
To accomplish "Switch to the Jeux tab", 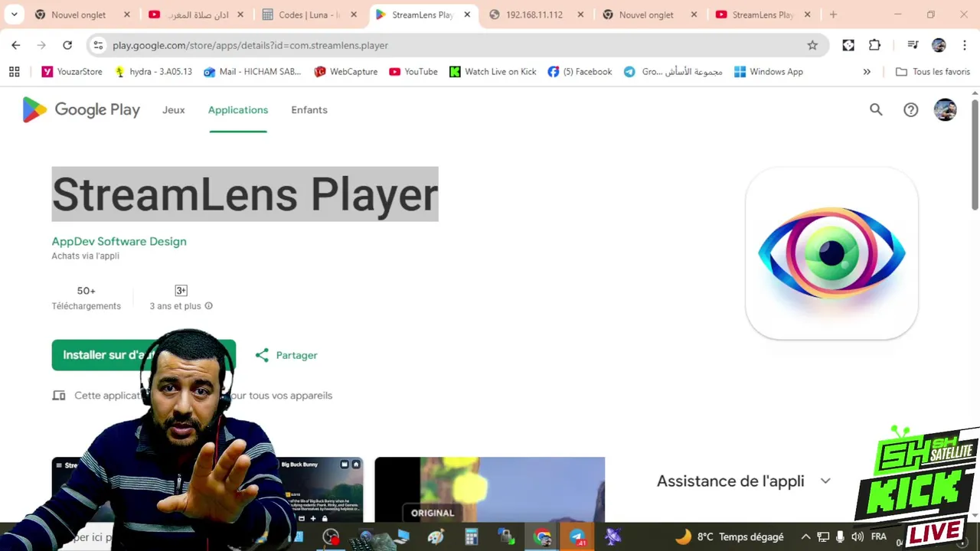I will coord(174,109).
